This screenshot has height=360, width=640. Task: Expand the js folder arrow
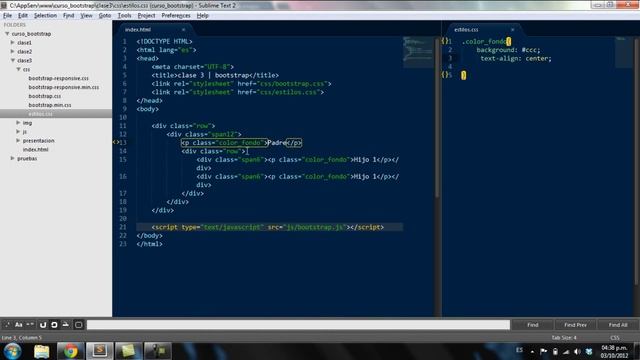coord(18,131)
